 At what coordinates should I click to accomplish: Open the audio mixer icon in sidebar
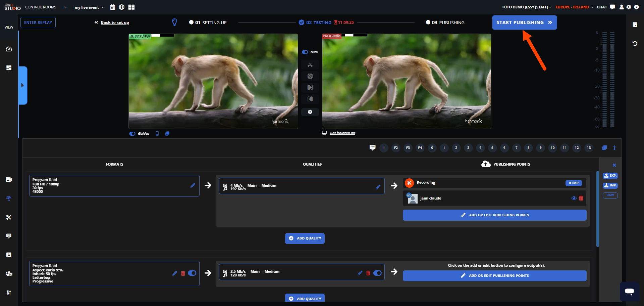coord(9,293)
